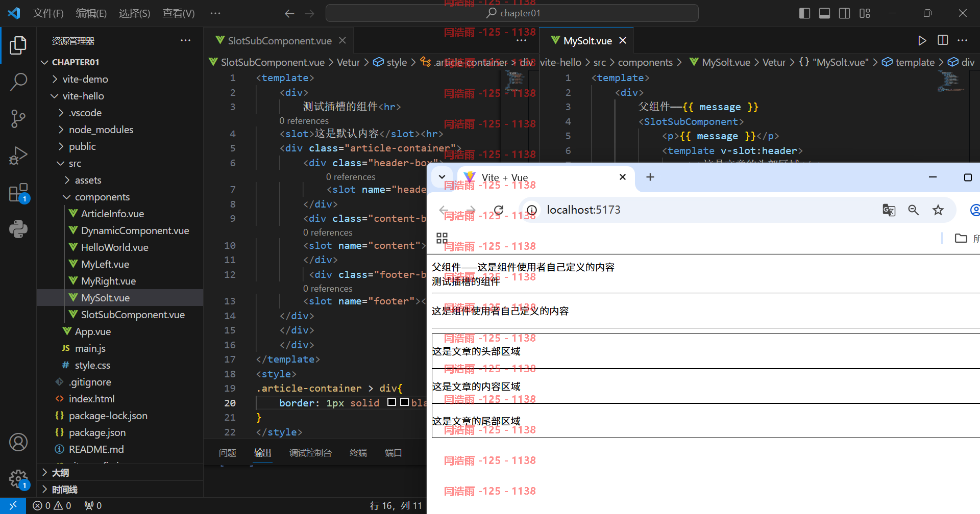The width and height of the screenshot is (980, 514).
Task: Click the browser translate page icon
Action: pos(889,210)
